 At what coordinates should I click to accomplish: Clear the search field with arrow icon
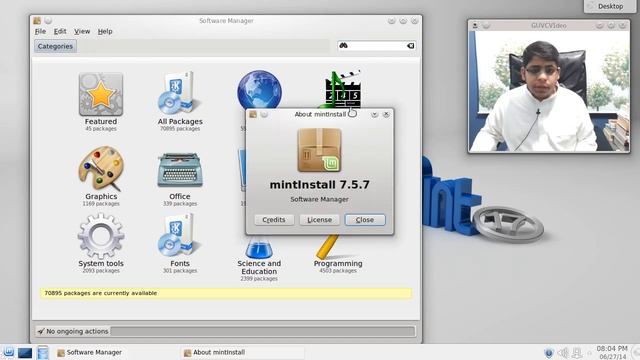(411, 46)
